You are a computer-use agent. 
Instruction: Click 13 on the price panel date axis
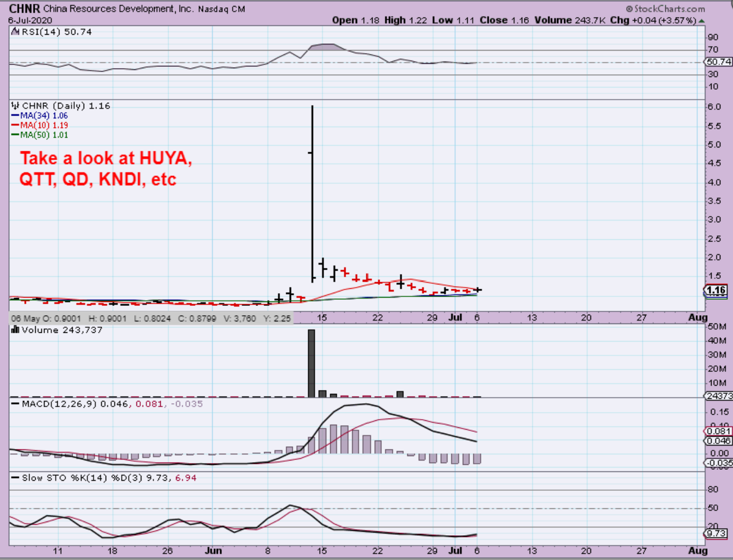[532, 318]
